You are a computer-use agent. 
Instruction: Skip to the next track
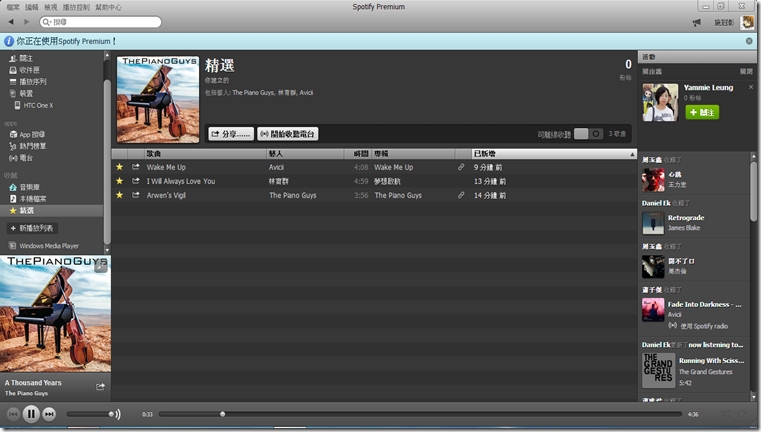[49, 414]
